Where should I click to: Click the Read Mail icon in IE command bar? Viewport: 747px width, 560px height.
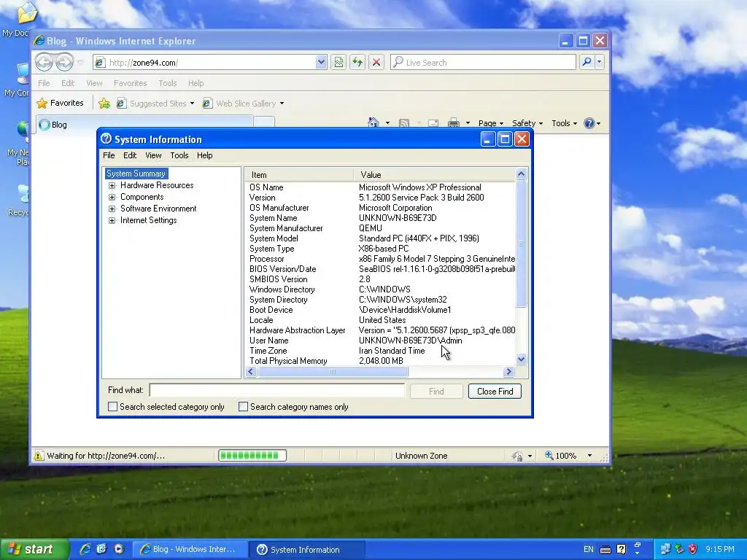point(433,123)
